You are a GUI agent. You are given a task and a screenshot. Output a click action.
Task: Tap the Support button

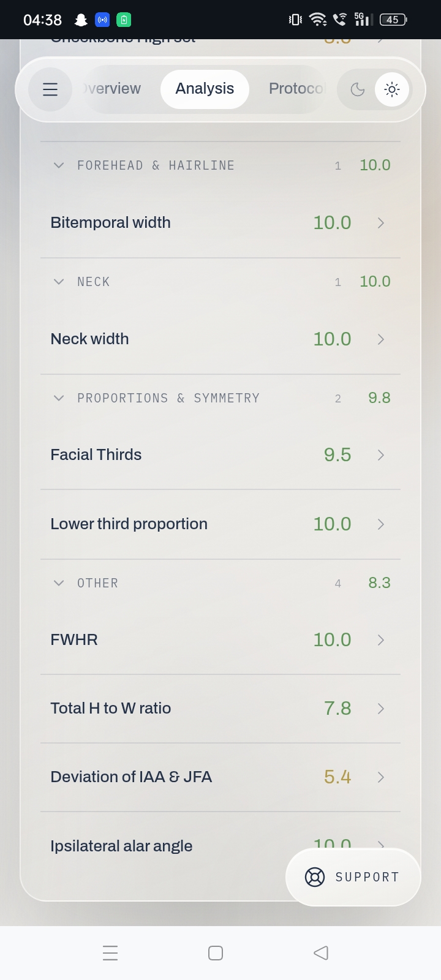point(353,877)
